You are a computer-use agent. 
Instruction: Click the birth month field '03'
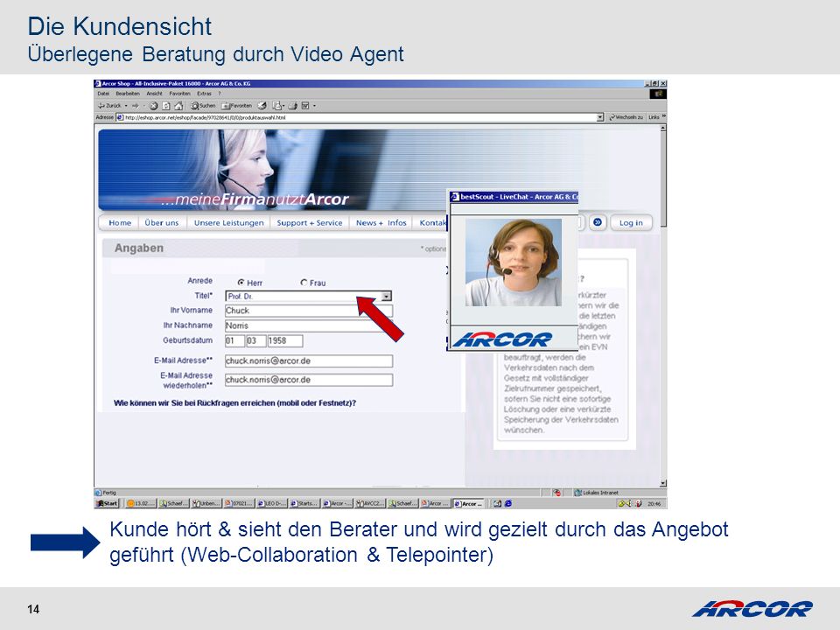[x=255, y=340]
